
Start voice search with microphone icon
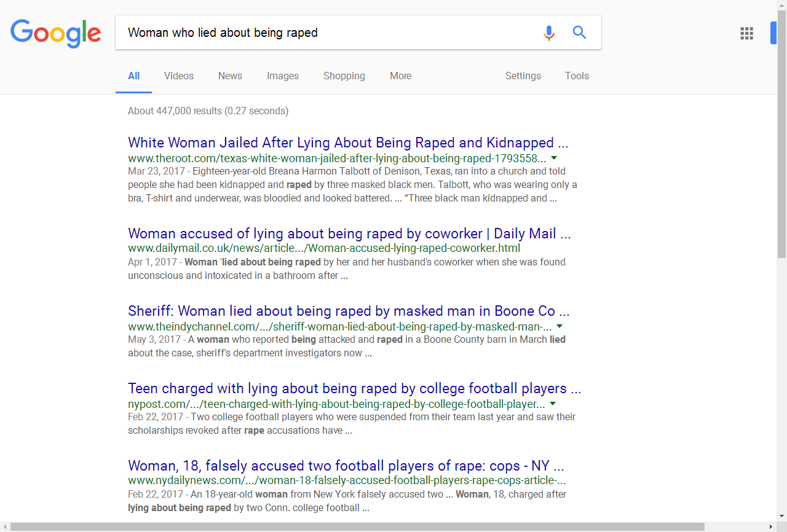click(549, 33)
